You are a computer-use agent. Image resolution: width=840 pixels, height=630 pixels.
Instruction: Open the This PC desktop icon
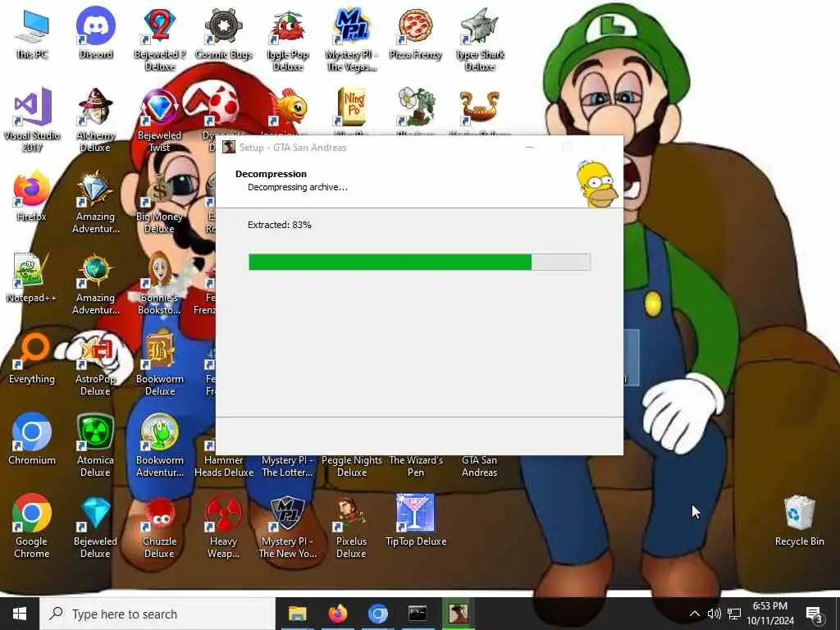point(32,32)
